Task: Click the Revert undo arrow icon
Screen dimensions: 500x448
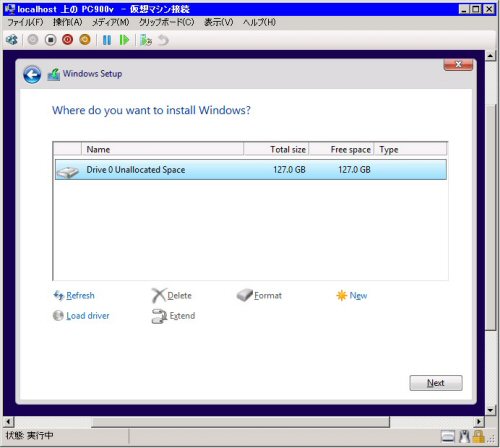Action: [163, 40]
